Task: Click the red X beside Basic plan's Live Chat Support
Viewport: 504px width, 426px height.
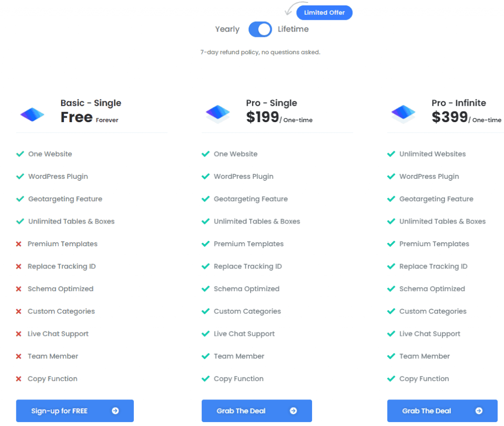Action: coord(19,334)
